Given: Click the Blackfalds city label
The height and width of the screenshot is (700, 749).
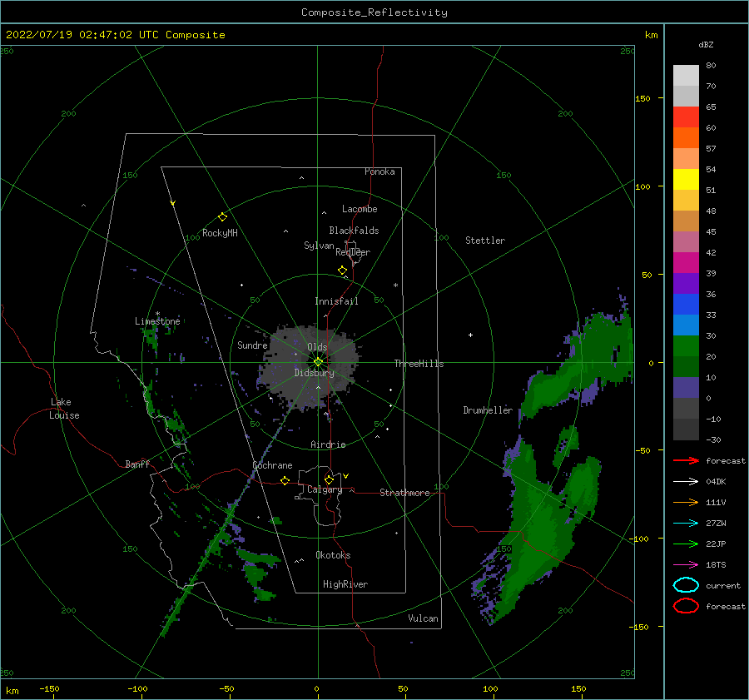Looking at the screenshot, I should (354, 231).
